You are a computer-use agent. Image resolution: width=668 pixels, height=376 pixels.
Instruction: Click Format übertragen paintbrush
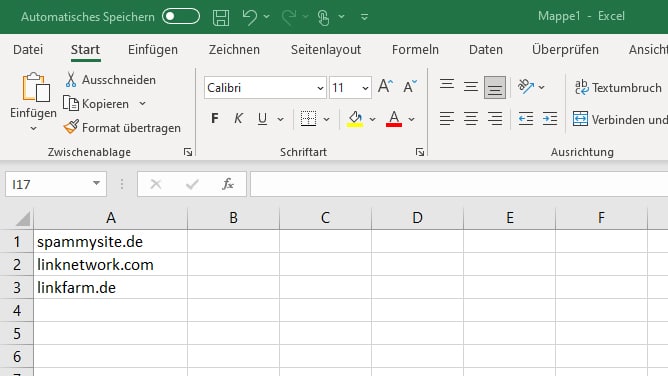[x=122, y=127]
